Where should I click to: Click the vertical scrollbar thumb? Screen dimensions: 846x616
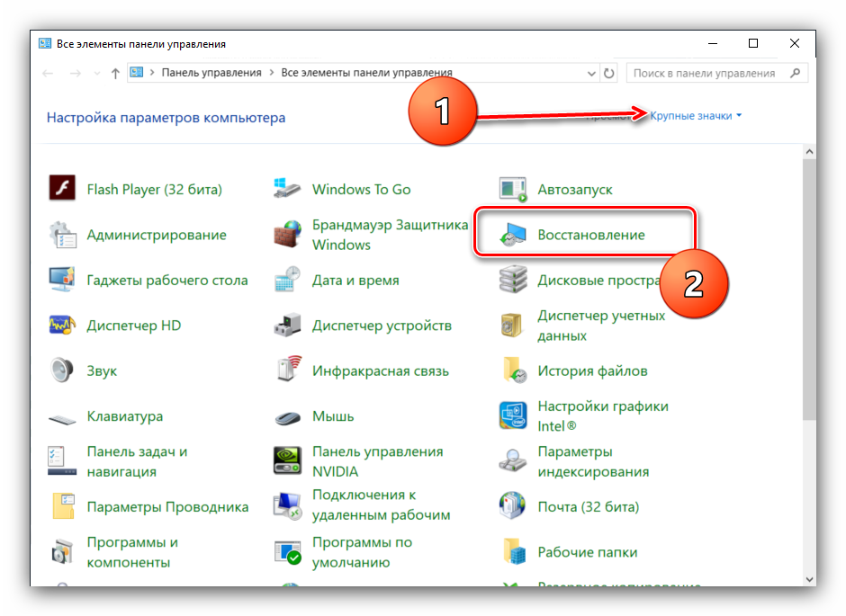[x=809, y=290]
